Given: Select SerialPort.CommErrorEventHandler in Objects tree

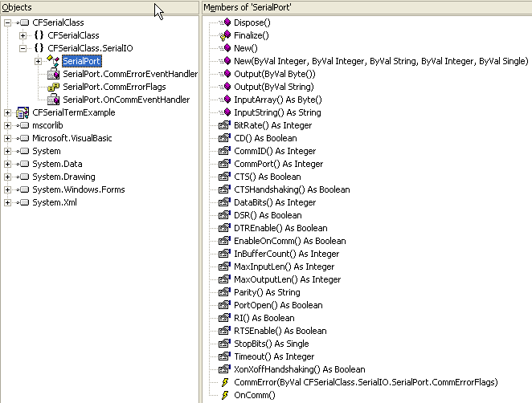Looking at the screenshot, I should (x=130, y=74).
